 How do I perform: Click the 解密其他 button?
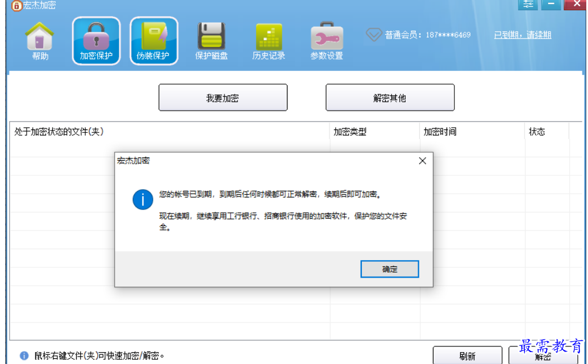point(390,98)
